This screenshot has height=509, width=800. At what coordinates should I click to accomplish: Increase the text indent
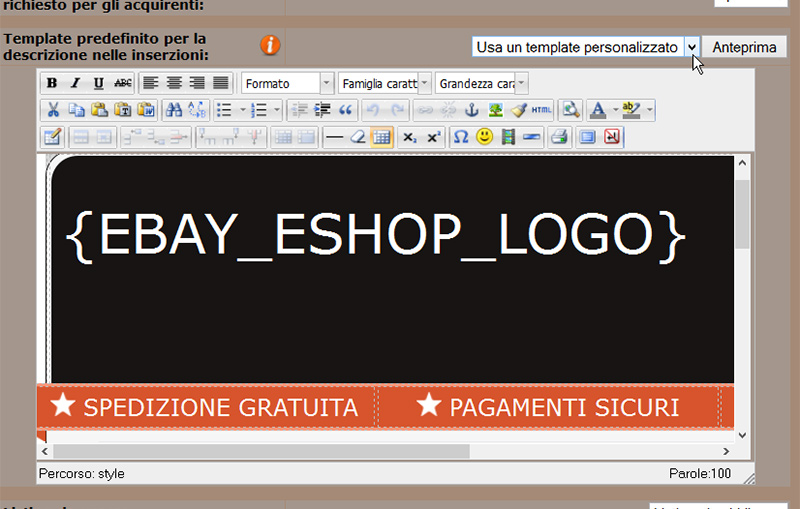click(x=322, y=110)
